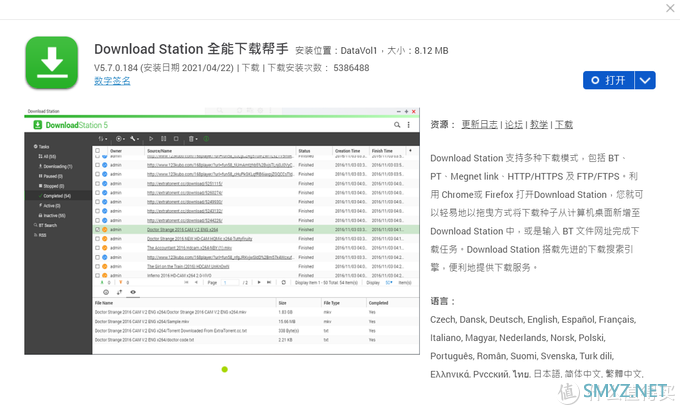Image resolution: width=680 pixels, height=410 pixels.
Task: Select the green carousel dot under screenshot
Action: [224, 369]
